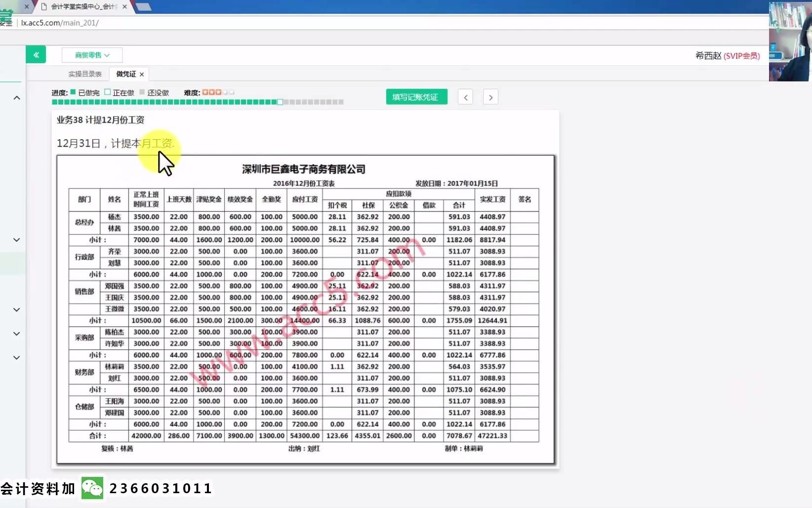812x508 pixels.
Task: Click the last gray progress square
Action: pyautogui.click(x=341, y=102)
